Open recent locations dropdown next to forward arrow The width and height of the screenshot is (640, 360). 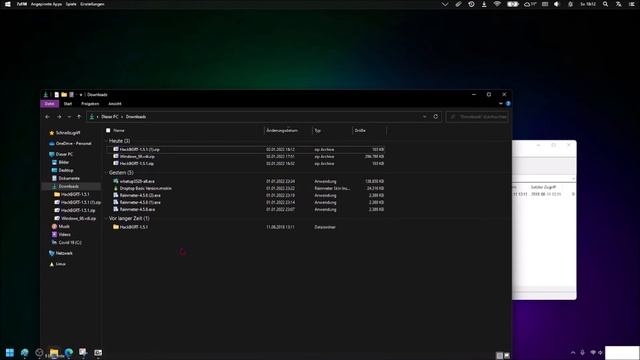(x=69, y=117)
